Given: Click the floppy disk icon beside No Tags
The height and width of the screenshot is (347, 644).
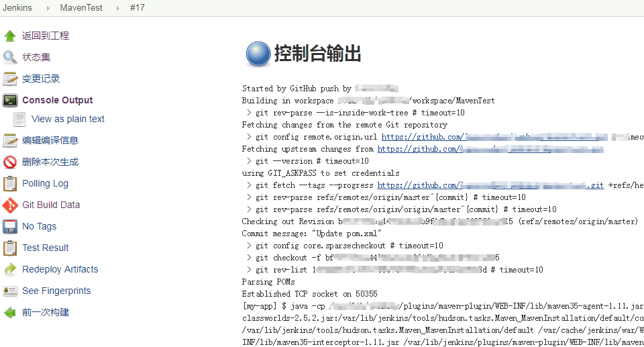Looking at the screenshot, I should click(x=10, y=227).
